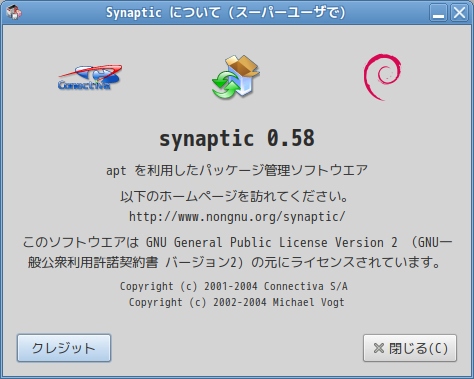Viewport: 474px width, 379px height.
Task: Click the GNU General Public License Version 2 line
Action: (x=237, y=242)
